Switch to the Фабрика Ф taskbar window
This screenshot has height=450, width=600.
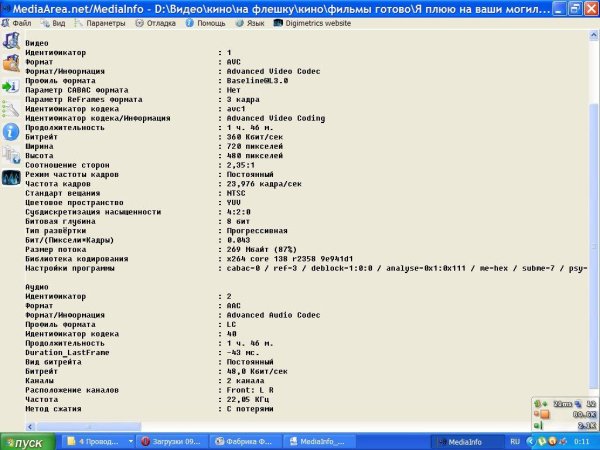245,442
